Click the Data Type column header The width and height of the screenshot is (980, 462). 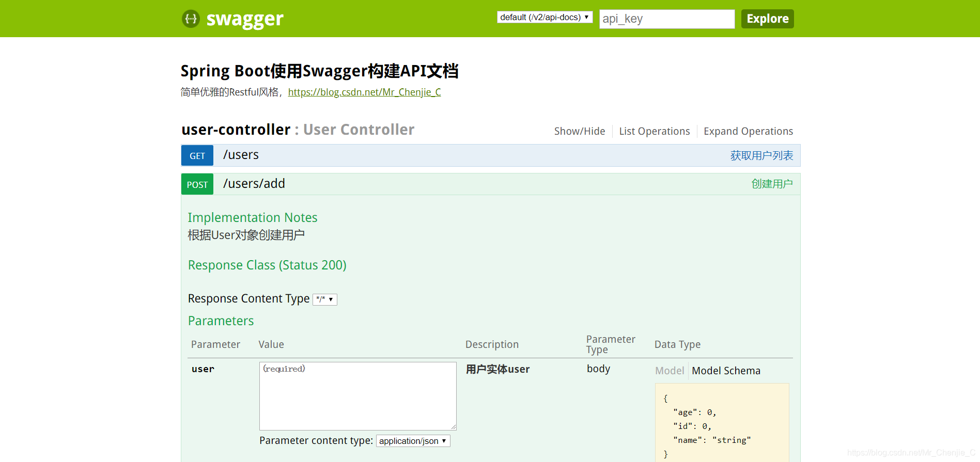pyautogui.click(x=677, y=345)
